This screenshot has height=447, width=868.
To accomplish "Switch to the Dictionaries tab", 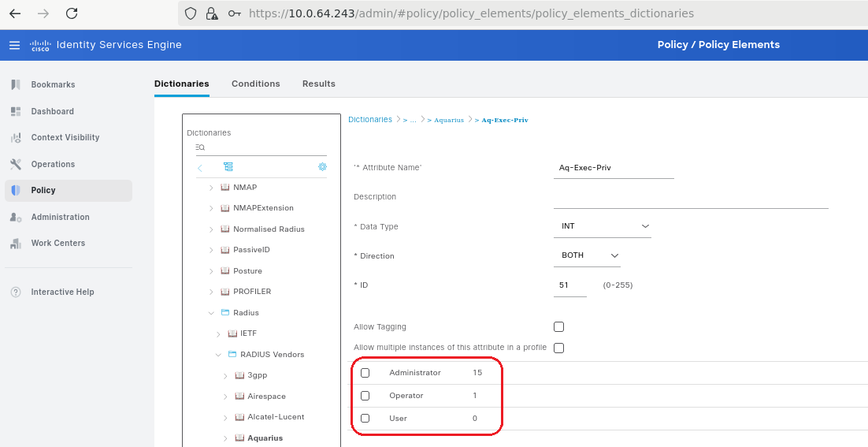I will click(182, 84).
